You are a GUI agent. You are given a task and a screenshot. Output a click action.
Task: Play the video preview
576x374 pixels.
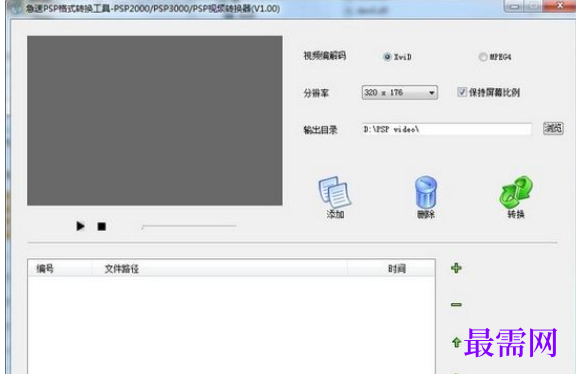[x=80, y=226]
